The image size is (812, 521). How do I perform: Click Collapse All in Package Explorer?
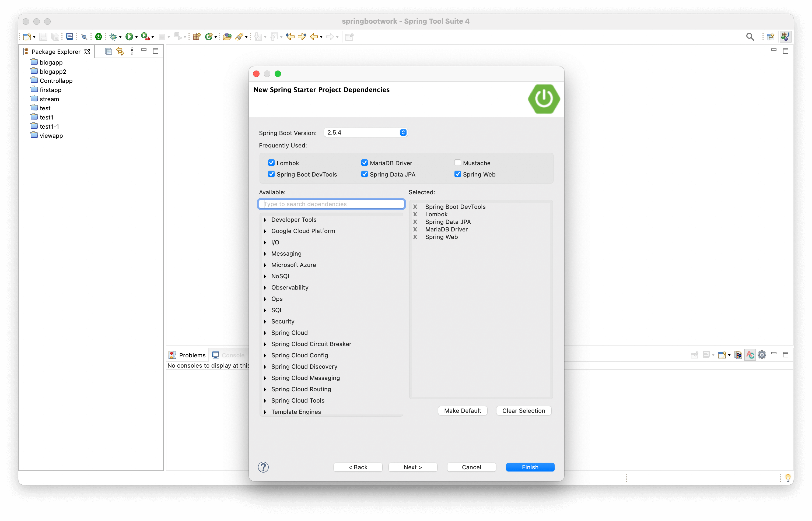[x=108, y=51]
